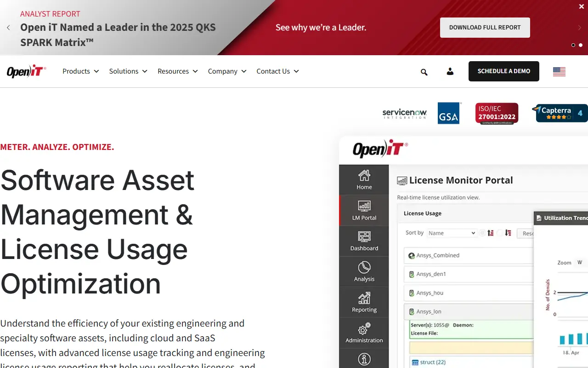Click the DOWNLOAD FULL REPORT button
Image resolution: width=588 pixels, height=368 pixels.
pyautogui.click(x=485, y=28)
